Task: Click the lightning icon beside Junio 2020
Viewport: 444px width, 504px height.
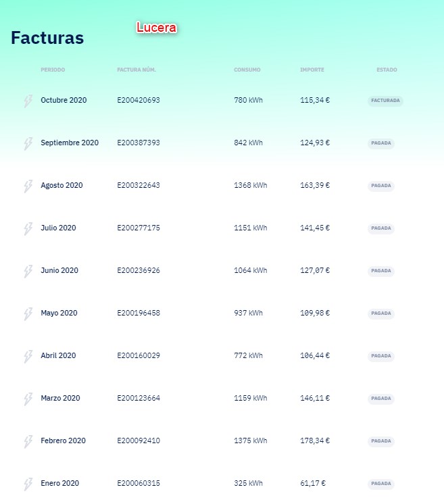Action: (28, 272)
